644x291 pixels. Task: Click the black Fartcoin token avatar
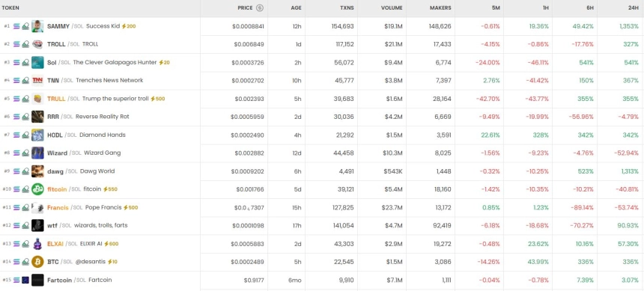click(x=37, y=280)
